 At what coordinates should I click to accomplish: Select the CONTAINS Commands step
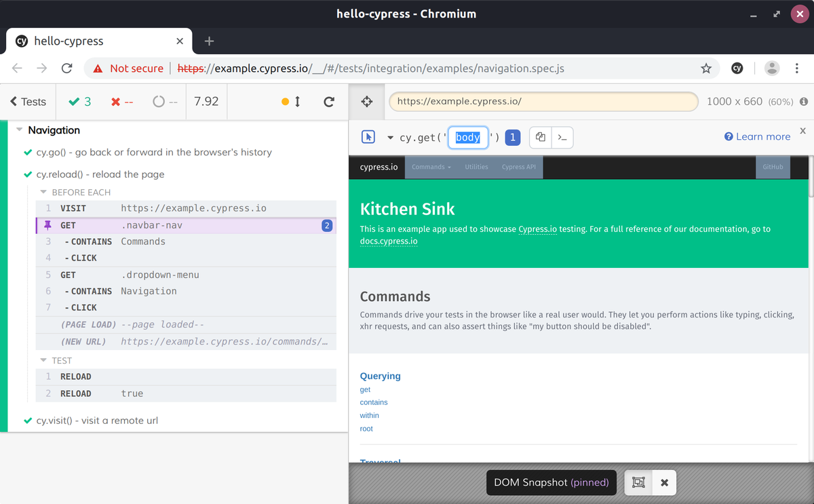point(186,241)
